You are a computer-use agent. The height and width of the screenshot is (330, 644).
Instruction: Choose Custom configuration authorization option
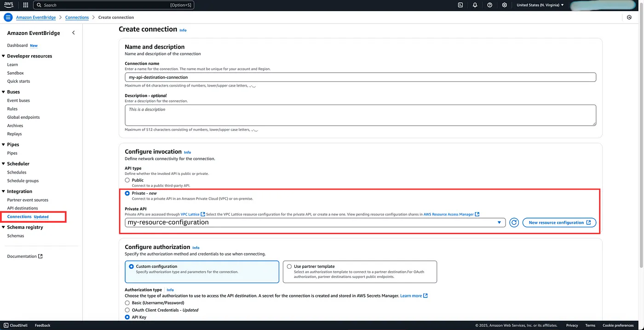tap(202, 272)
